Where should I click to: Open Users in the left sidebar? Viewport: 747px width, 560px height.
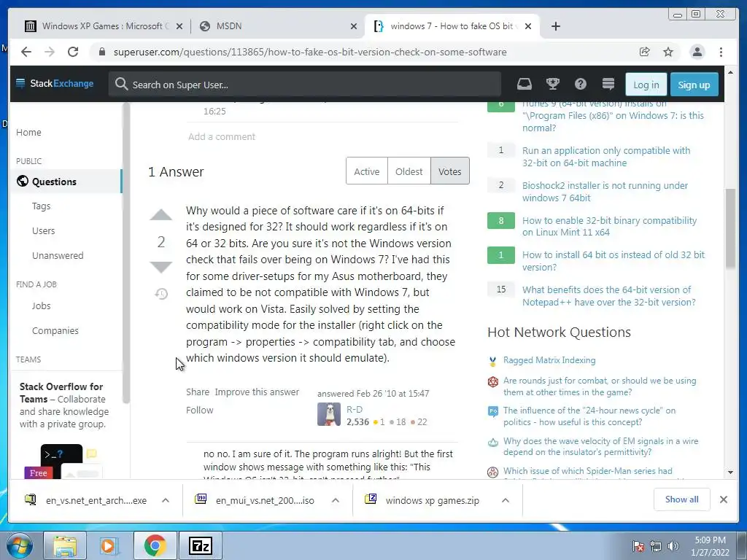pyautogui.click(x=43, y=231)
